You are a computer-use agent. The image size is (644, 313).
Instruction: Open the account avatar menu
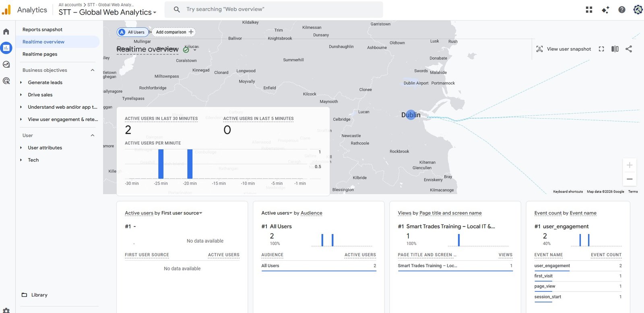click(x=638, y=10)
